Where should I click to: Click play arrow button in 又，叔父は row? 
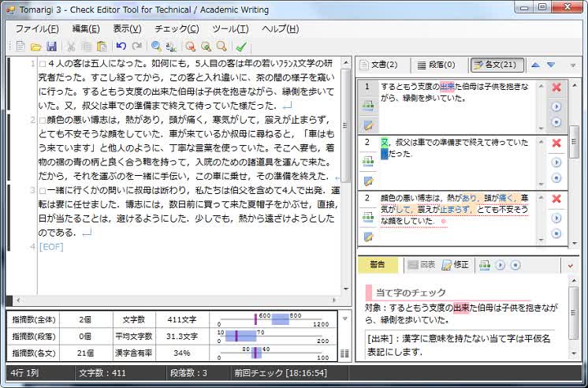coord(556,162)
